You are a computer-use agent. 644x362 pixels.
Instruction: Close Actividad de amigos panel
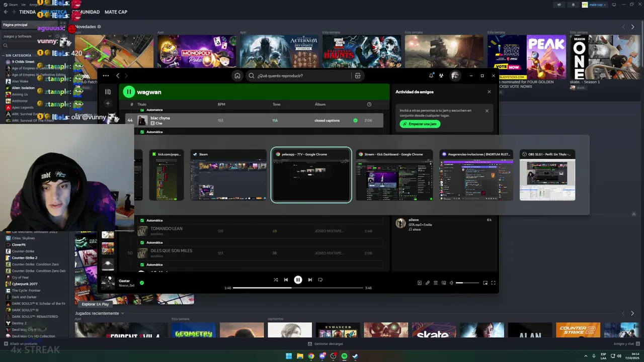(489, 92)
